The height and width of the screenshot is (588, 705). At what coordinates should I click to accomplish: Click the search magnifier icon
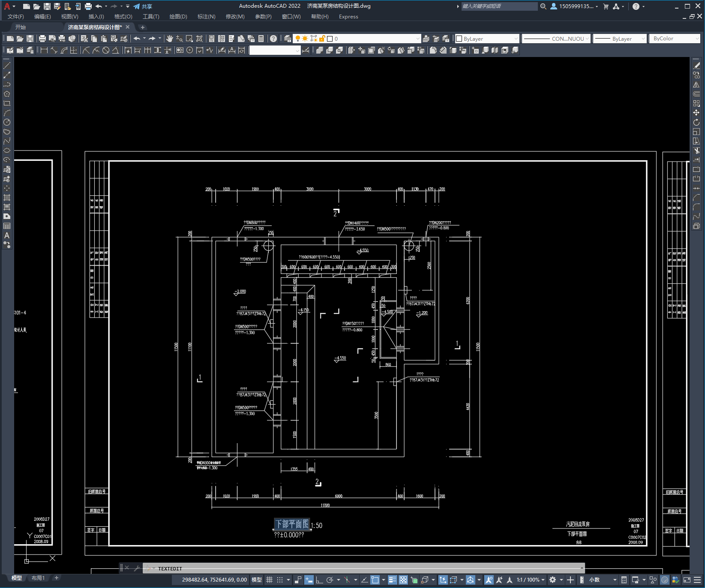(x=543, y=6)
